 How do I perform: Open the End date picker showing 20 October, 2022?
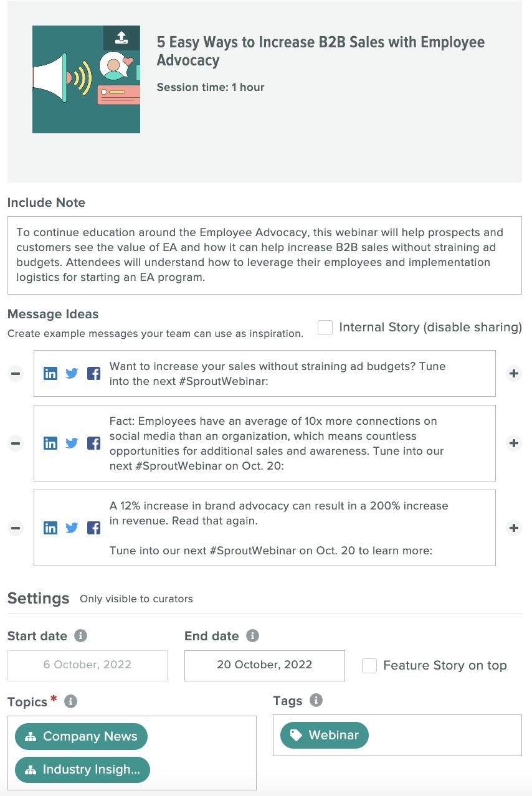264,665
